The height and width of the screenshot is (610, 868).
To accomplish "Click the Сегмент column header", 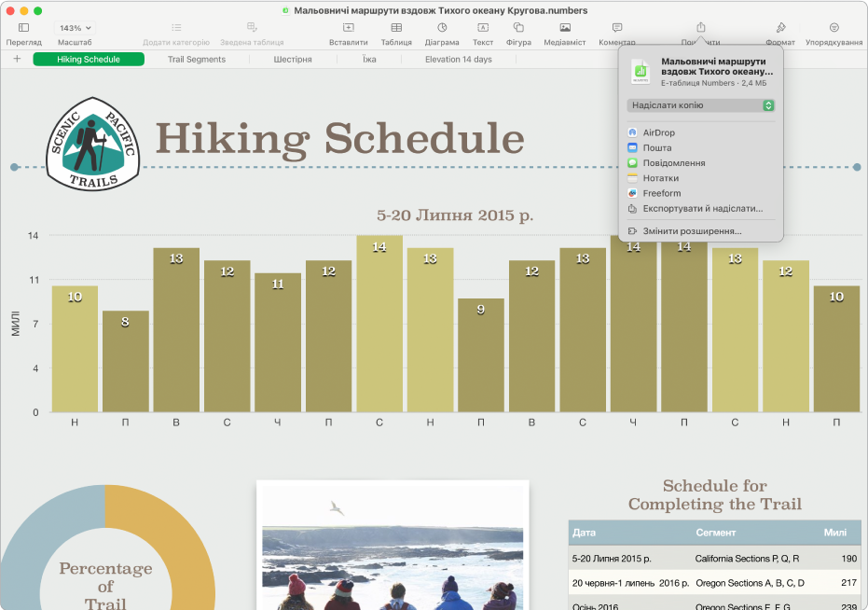I will coord(716,533).
